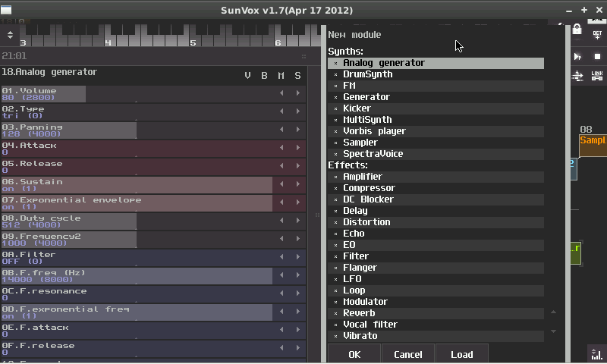Click the B button in controller header
Screen dimensions: 607x364
264,75
